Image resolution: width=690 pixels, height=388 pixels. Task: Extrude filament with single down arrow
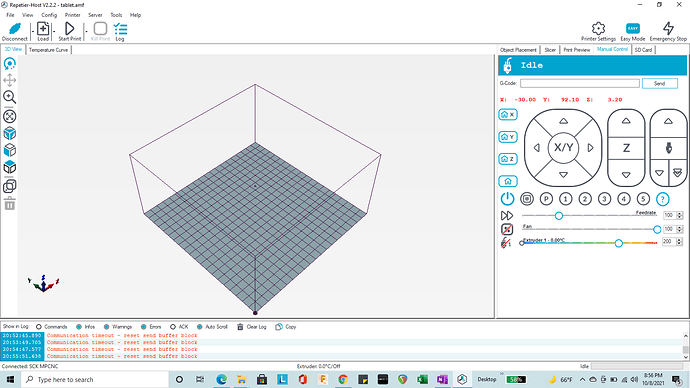point(659,173)
